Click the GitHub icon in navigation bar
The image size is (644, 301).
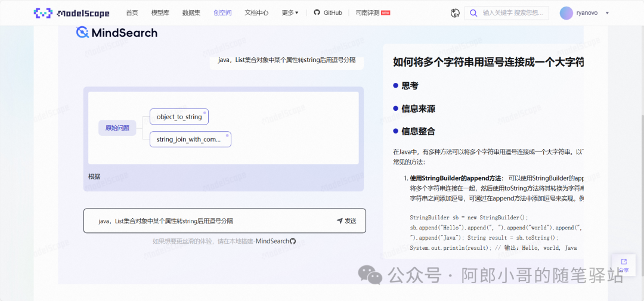click(x=317, y=13)
